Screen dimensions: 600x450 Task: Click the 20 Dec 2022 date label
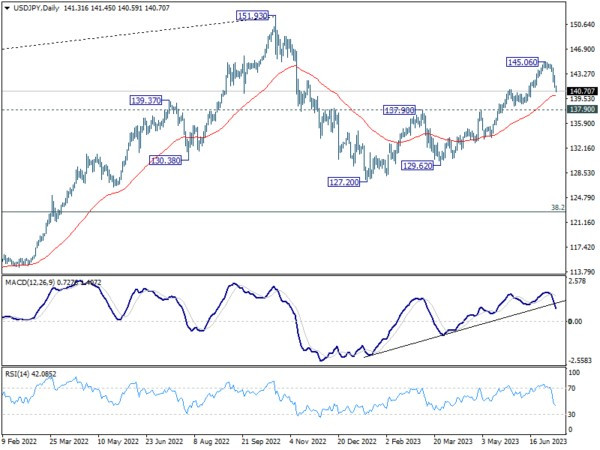(x=357, y=442)
